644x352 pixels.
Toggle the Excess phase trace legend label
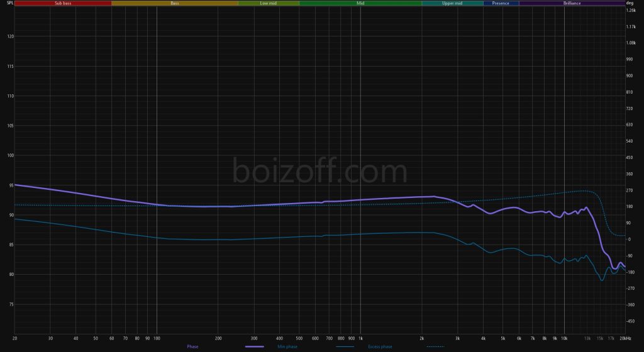click(380, 347)
